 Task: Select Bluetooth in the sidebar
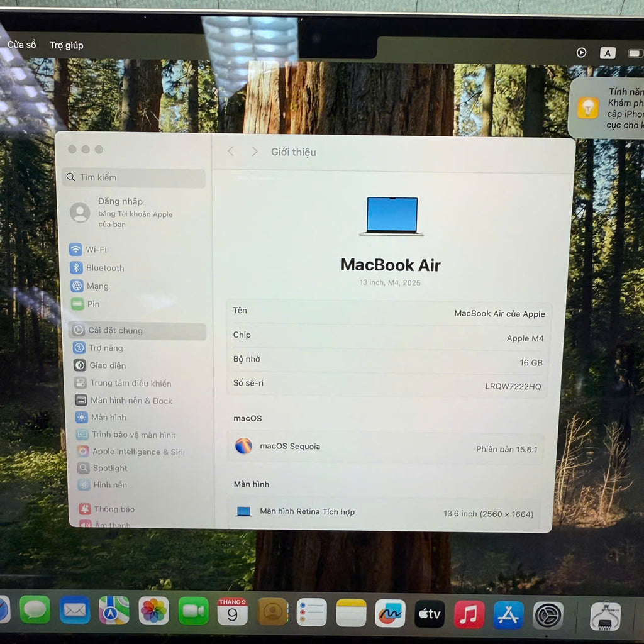(104, 268)
